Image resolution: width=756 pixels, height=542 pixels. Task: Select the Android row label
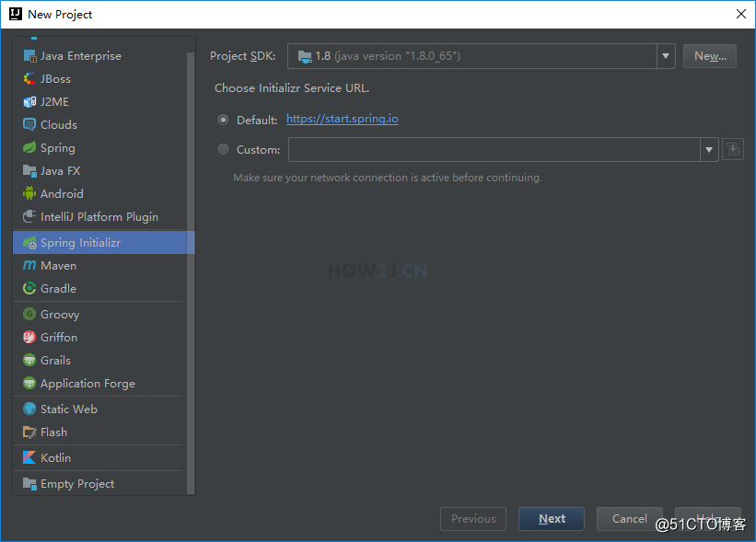62,193
